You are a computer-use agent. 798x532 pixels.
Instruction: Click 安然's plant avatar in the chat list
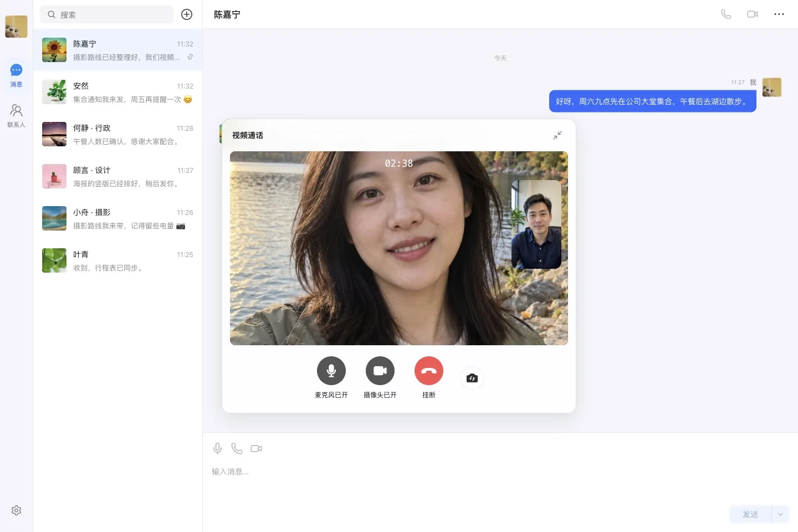click(x=54, y=92)
